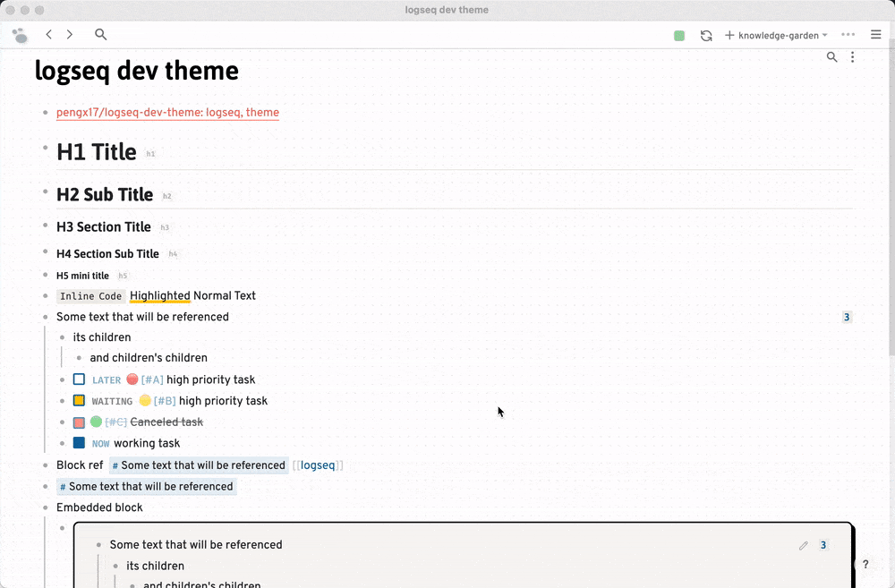Click the bullet of H1 Title block
Image resolution: width=895 pixels, height=588 pixels.
click(45, 148)
